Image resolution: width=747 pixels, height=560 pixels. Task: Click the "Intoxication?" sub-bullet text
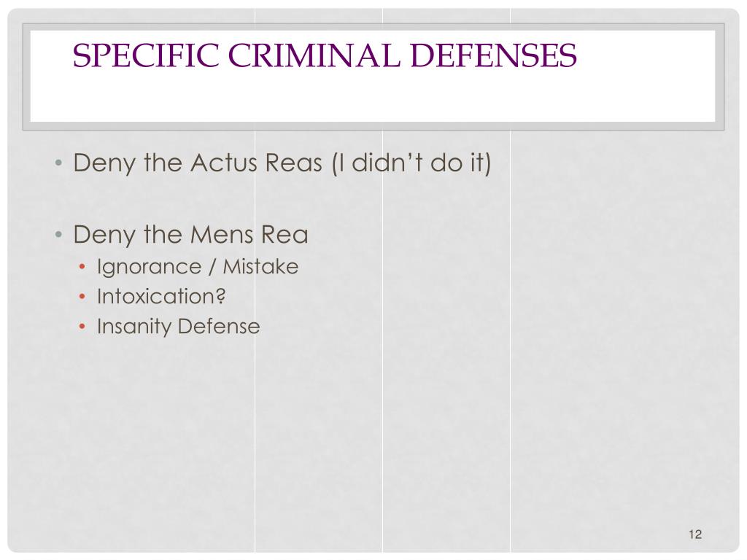tap(161, 296)
